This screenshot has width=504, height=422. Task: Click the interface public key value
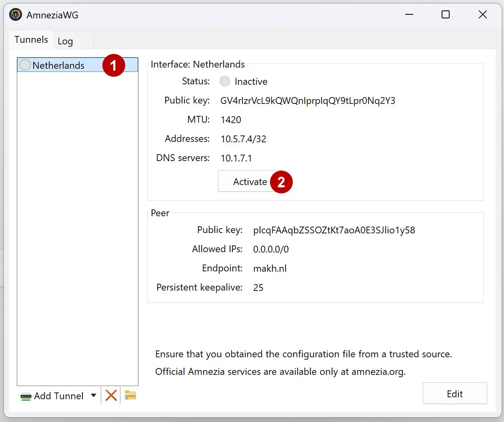[308, 100]
